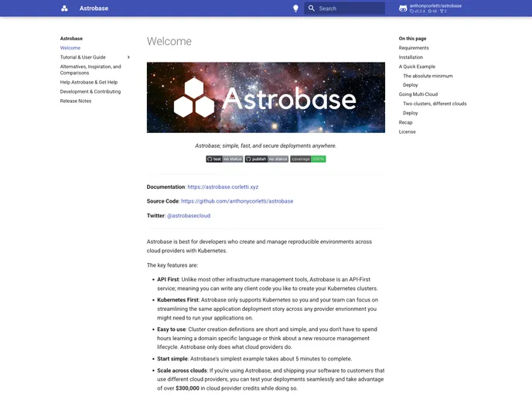
Task: Jump to Deploy under A Quick Example
Action: [x=410, y=85]
